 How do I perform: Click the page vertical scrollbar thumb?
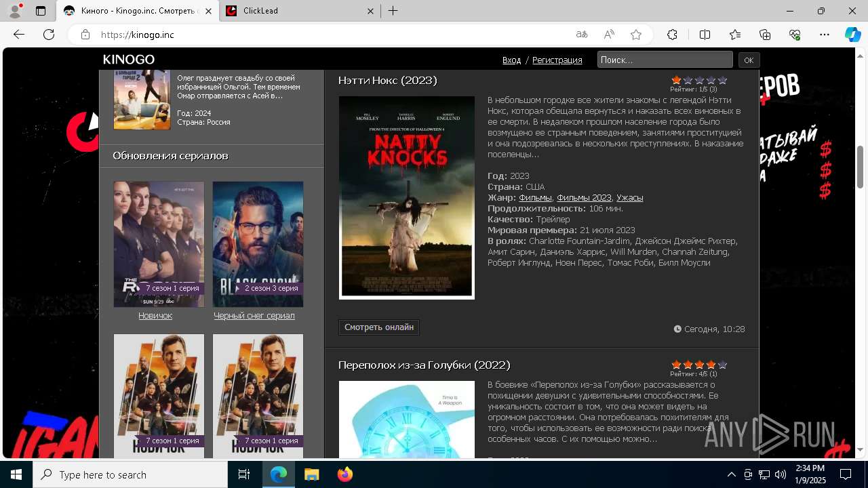(x=860, y=167)
